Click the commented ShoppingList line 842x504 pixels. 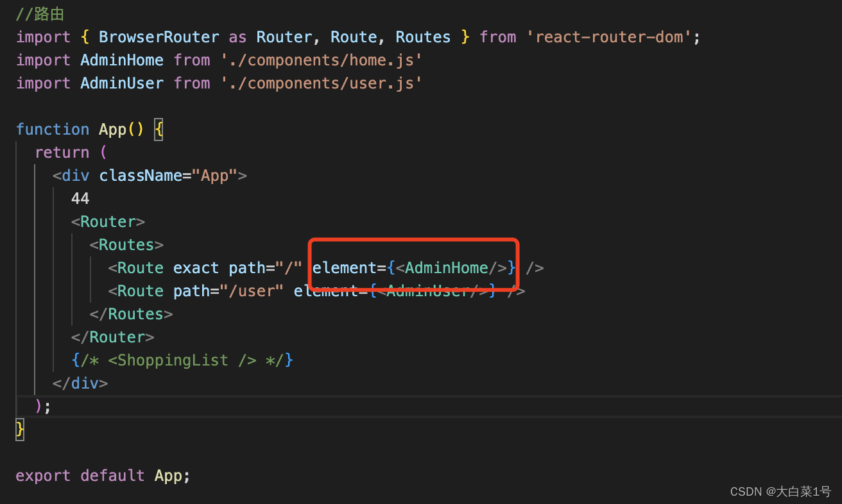click(182, 360)
